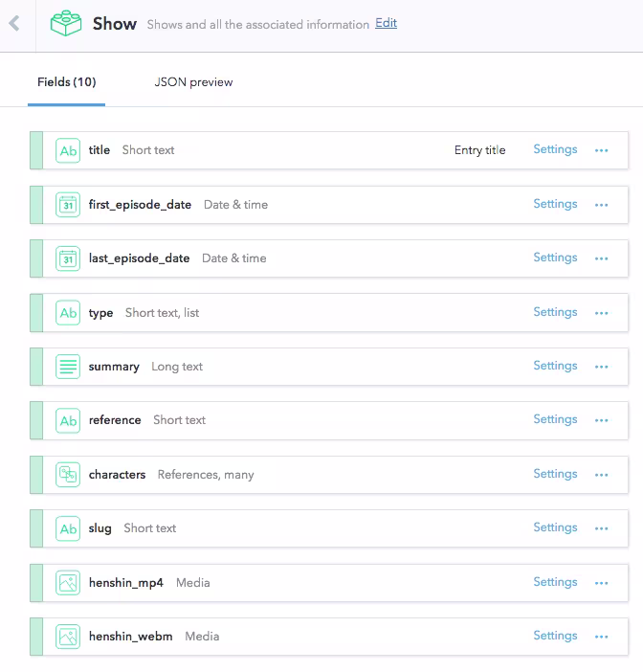Click the Edit link beside description

(386, 23)
